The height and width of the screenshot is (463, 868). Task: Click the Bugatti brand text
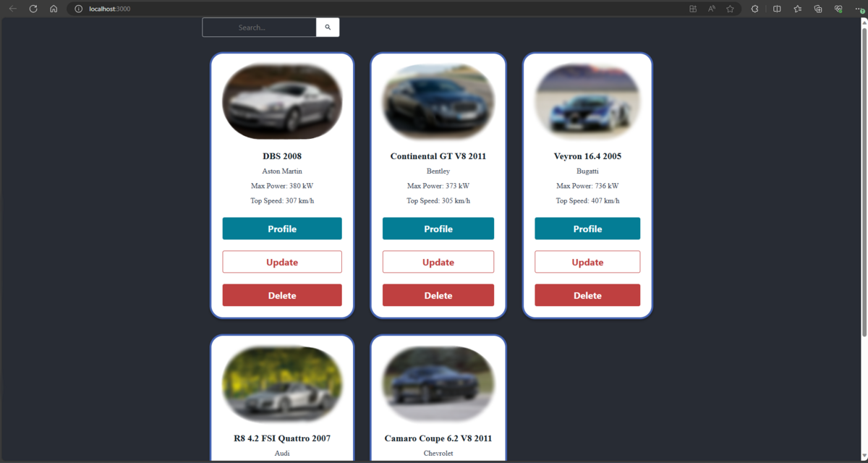point(587,171)
